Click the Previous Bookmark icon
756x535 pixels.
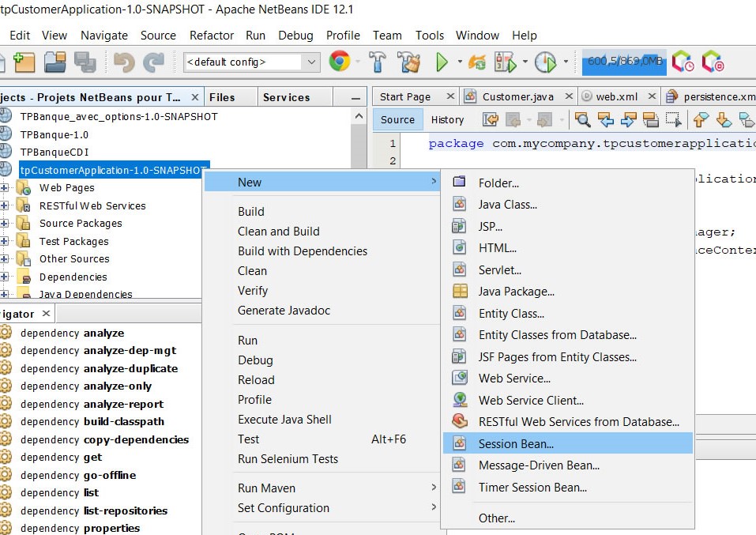pyautogui.click(x=701, y=119)
